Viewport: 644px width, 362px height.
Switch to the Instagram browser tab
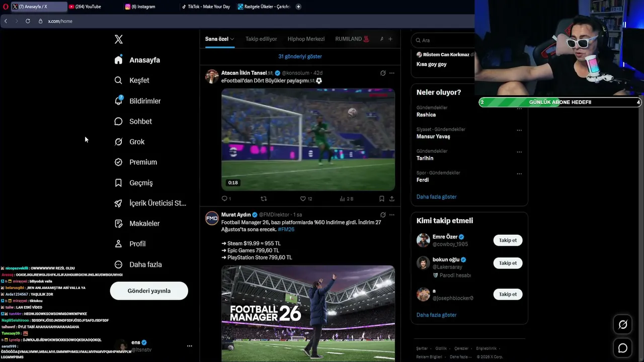(151, 7)
